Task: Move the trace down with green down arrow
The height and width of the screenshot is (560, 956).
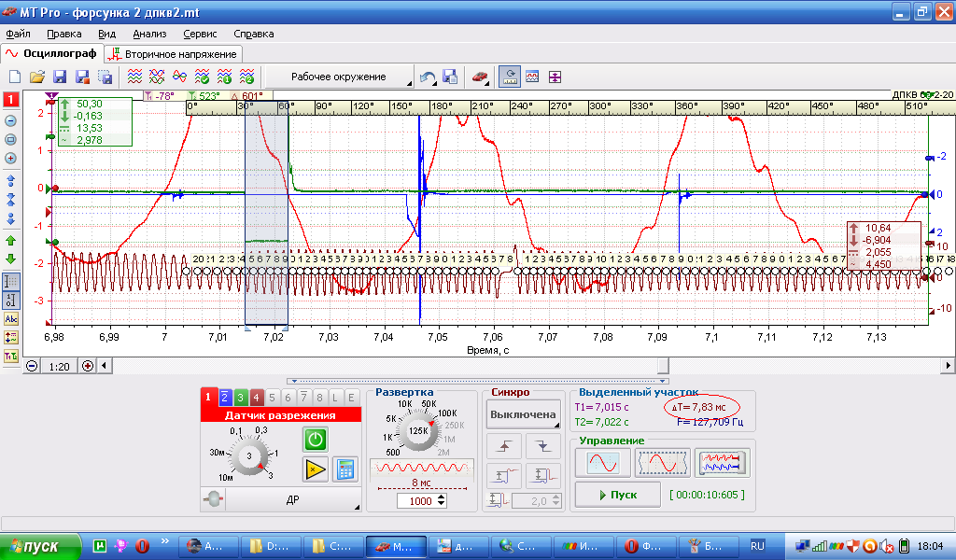Action: (x=10, y=259)
